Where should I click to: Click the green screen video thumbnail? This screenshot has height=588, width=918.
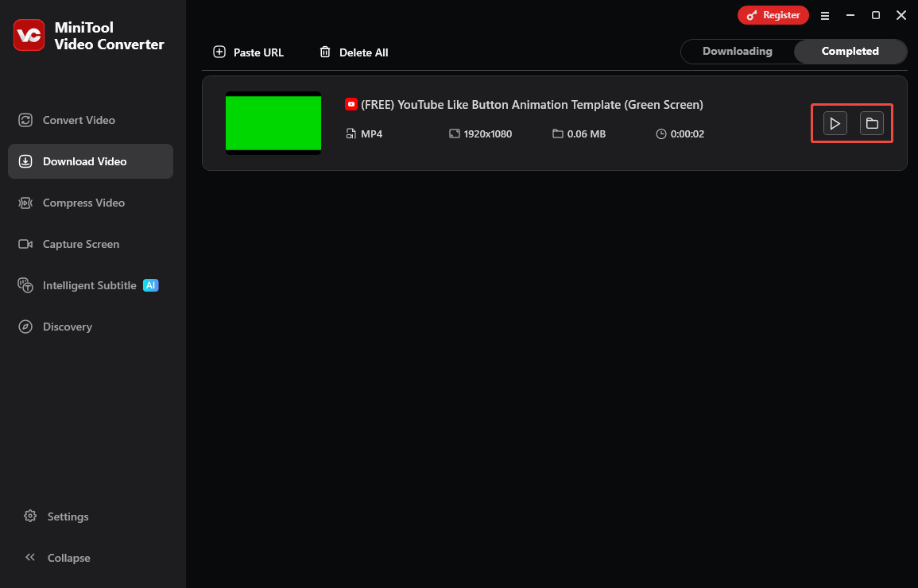(x=273, y=123)
